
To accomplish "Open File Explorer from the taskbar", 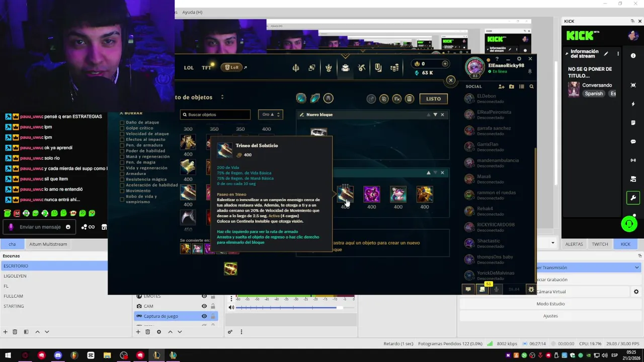I will coord(107,355).
